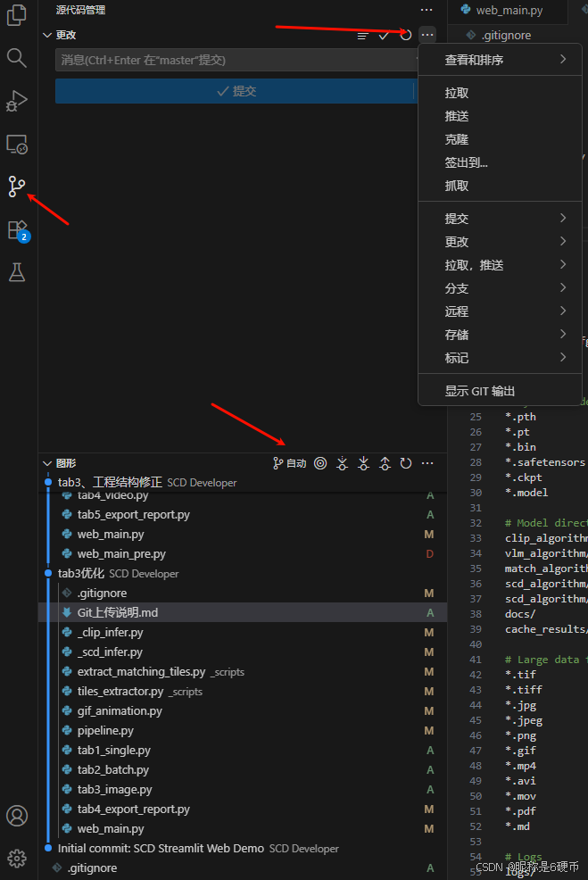Open pipeline.py file
This screenshot has width=588, height=880.
coord(243,731)
